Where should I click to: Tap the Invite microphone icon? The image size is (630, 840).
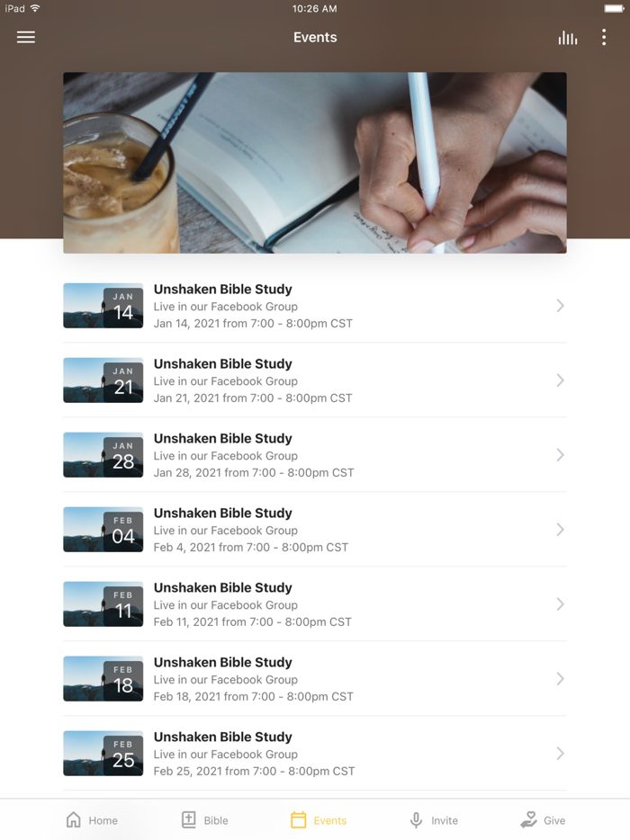416,820
